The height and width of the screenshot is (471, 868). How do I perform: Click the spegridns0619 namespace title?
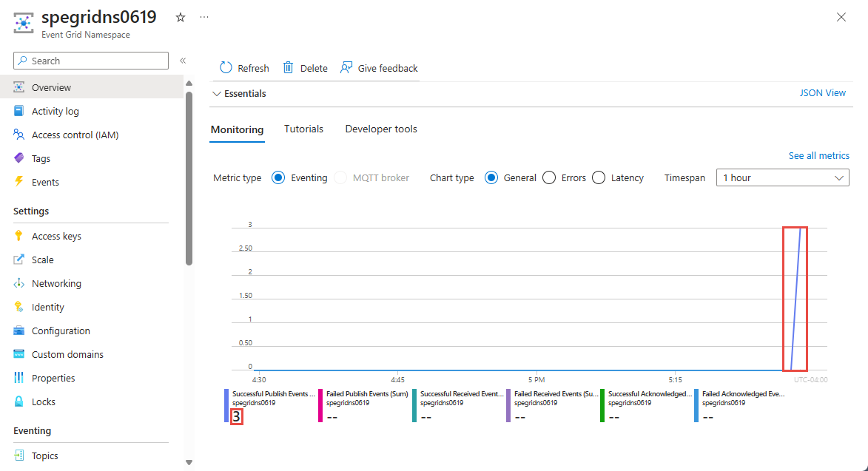(x=99, y=17)
